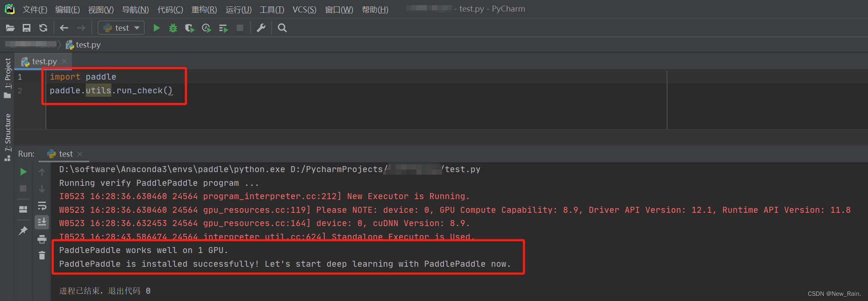Pin the Run tab with the pin icon

[x=23, y=231]
